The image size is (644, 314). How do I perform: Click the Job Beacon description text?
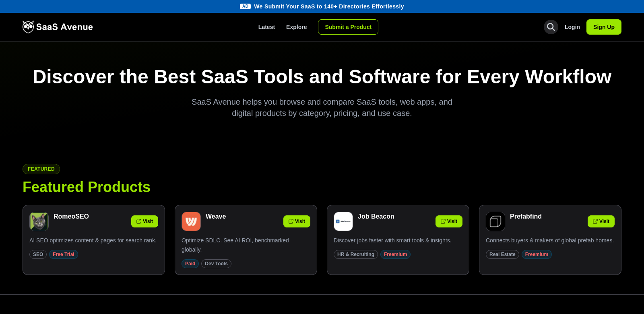392,240
